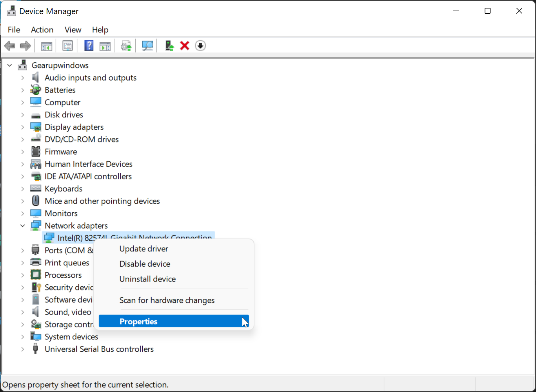Image resolution: width=536 pixels, height=392 pixels.
Task: Open the View menu
Action: pos(73,30)
